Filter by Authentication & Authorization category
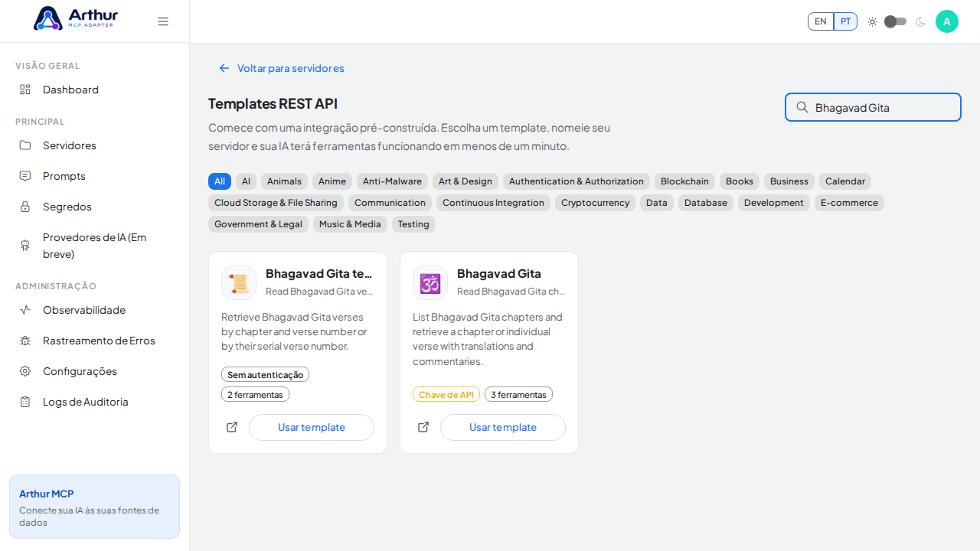This screenshot has height=551, width=980. 577,181
